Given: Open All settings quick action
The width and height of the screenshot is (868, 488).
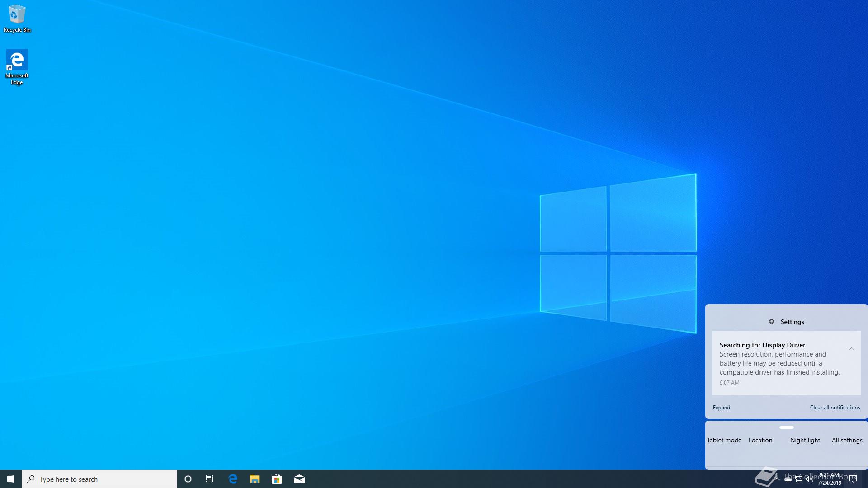Looking at the screenshot, I should [848, 441].
